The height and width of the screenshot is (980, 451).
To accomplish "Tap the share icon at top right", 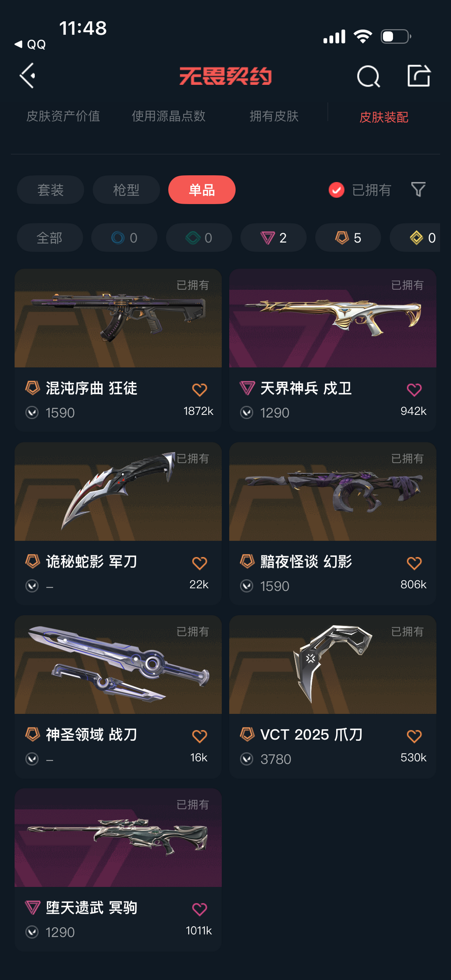I will pos(419,76).
